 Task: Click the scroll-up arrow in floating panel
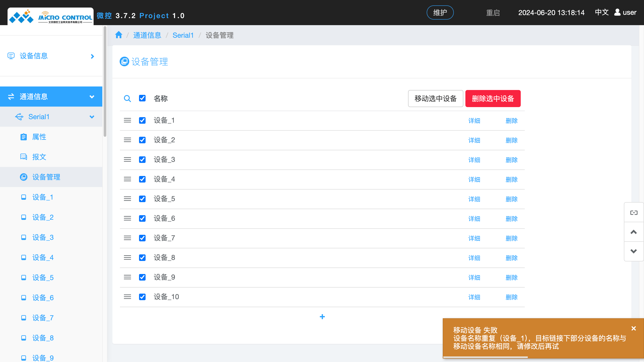633,232
